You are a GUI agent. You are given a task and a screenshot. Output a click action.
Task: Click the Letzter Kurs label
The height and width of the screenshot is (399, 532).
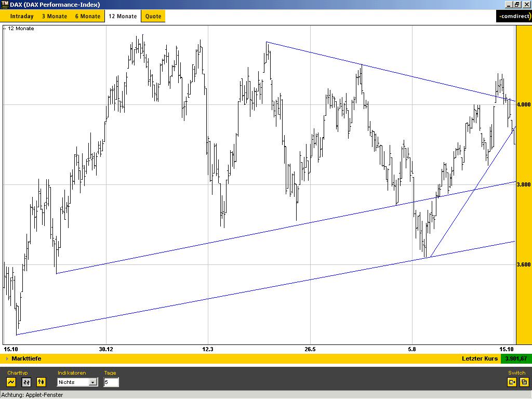pyautogui.click(x=480, y=358)
